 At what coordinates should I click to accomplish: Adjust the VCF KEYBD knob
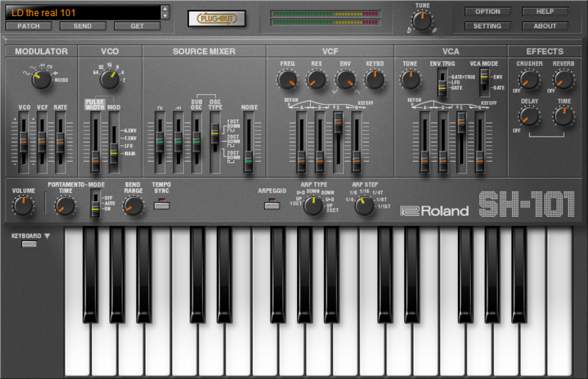pyautogui.click(x=375, y=79)
